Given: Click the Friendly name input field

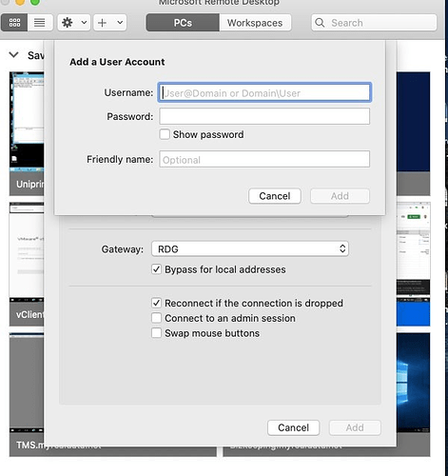Looking at the screenshot, I should [x=264, y=159].
